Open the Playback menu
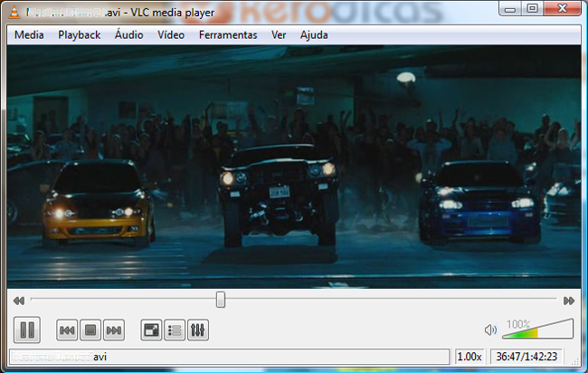The image size is (588, 373). 79,35
